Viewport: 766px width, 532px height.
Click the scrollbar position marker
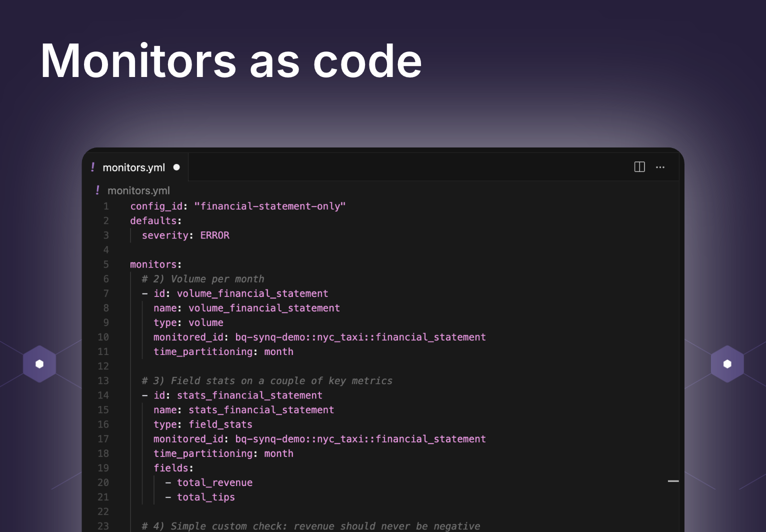673,481
